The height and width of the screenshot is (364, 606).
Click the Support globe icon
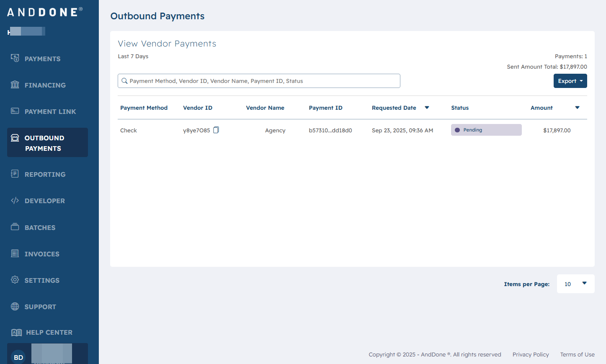click(15, 306)
